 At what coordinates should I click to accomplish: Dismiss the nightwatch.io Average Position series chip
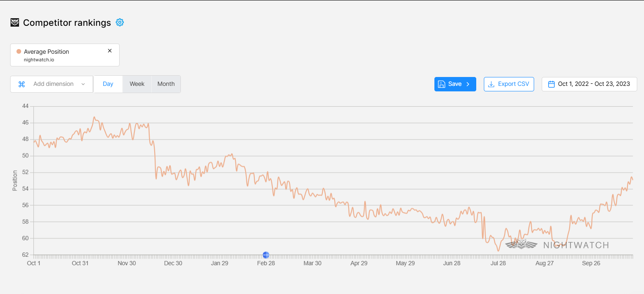tap(109, 50)
